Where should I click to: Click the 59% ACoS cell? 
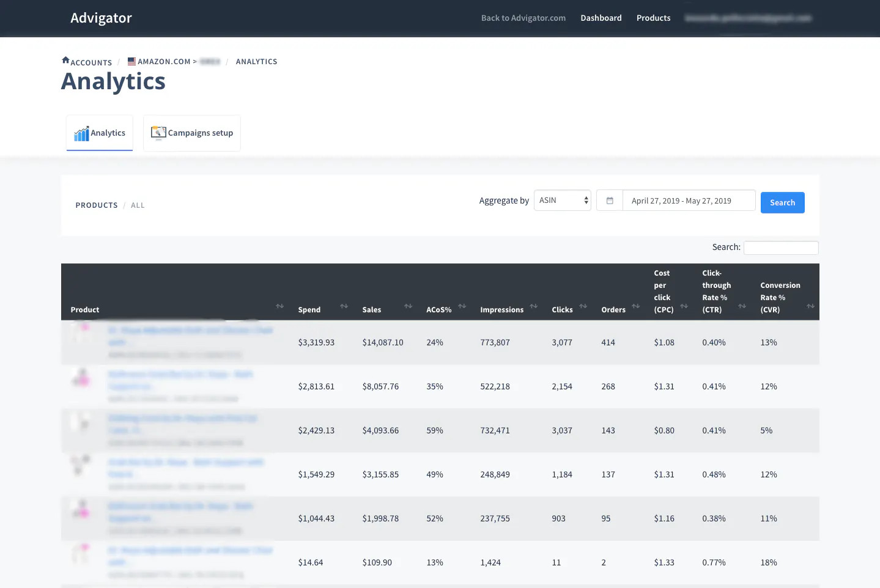(435, 431)
